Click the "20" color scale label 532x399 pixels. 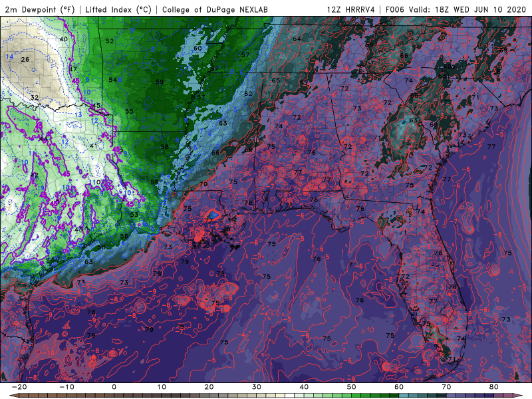(209, 387)
